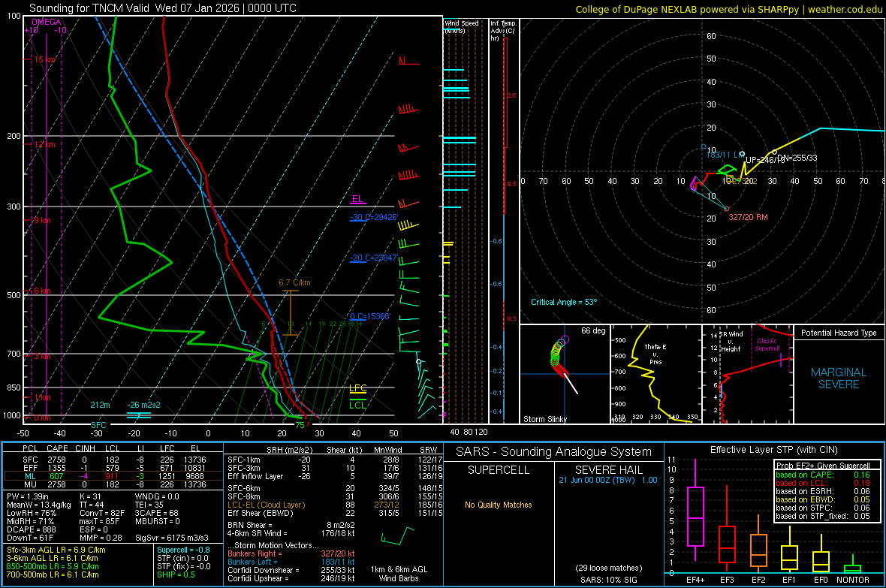886x588 pixels.
Task: Click the OMEGA label on the Skew-T
Action: 47,22
